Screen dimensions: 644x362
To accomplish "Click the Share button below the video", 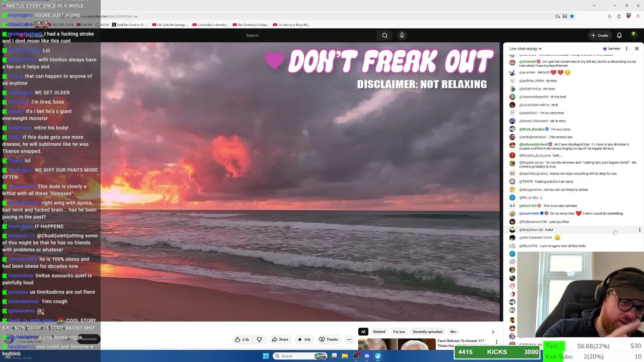I will click(279, 339).
